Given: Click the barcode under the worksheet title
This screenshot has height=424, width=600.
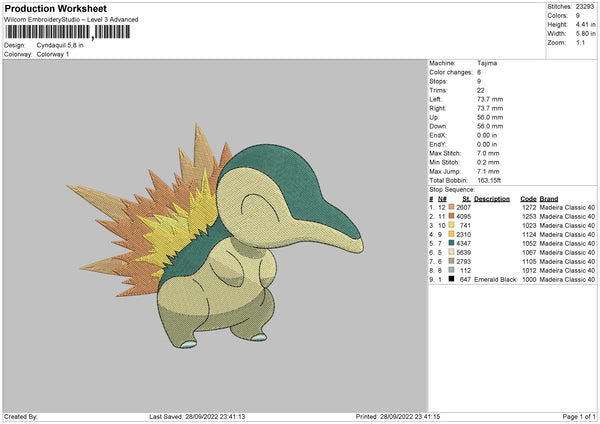Looking at the screenshot, I should click(x=68, y=32).
